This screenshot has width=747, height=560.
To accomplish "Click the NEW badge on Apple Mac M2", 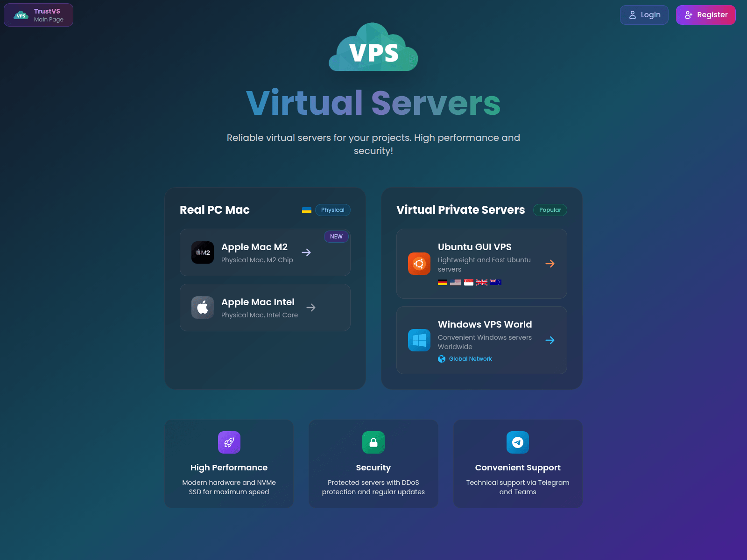I will (x=336, y=237).
